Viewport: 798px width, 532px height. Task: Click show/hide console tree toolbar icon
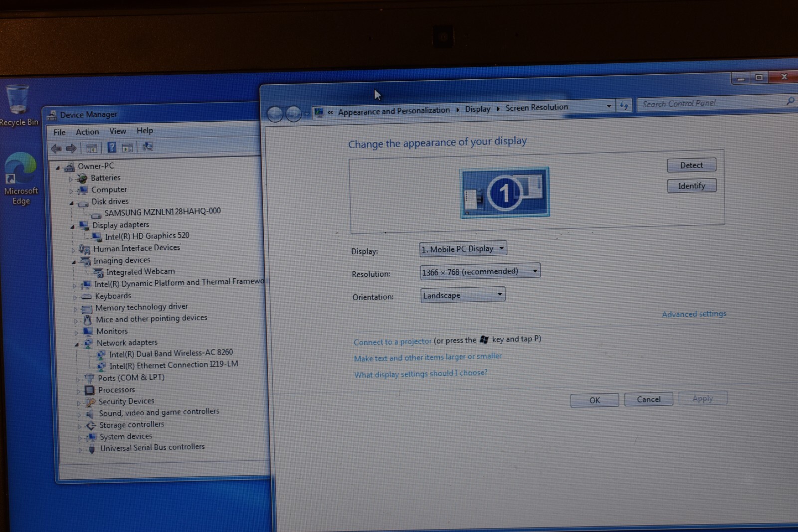point(92,148)
